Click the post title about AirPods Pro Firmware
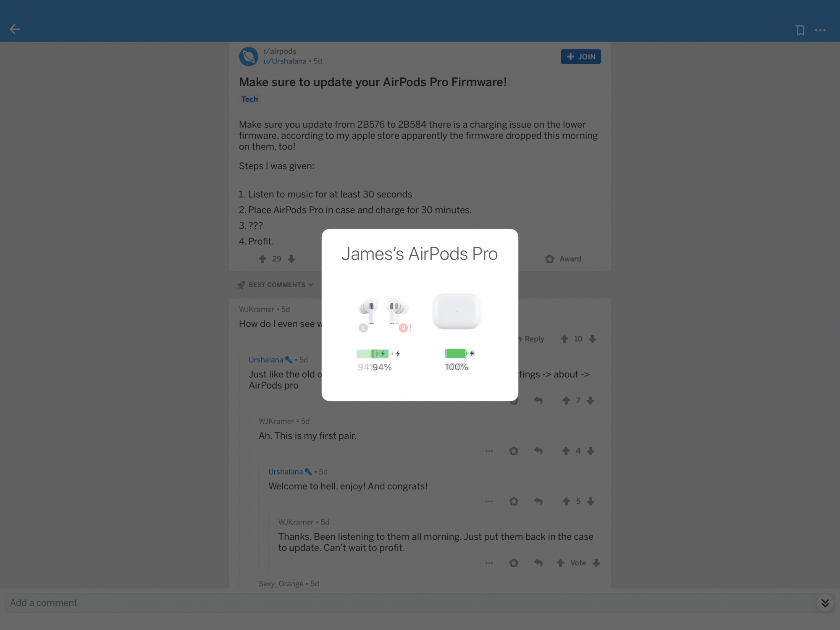The image size is (840, 630). [373, 82]
